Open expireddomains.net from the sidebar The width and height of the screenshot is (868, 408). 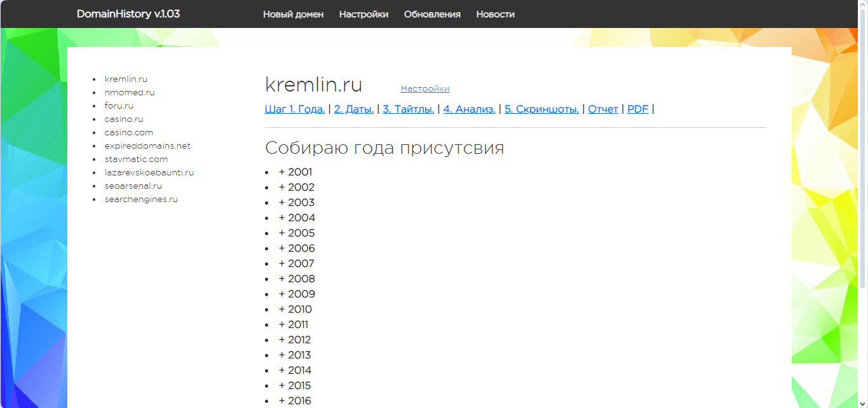pyautogui.click(x=147, y=146)
